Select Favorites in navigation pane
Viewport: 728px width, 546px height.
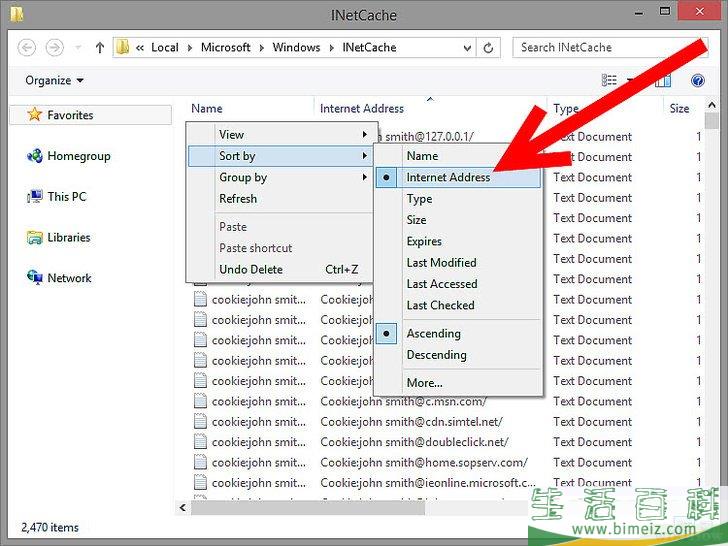(91, 115)
